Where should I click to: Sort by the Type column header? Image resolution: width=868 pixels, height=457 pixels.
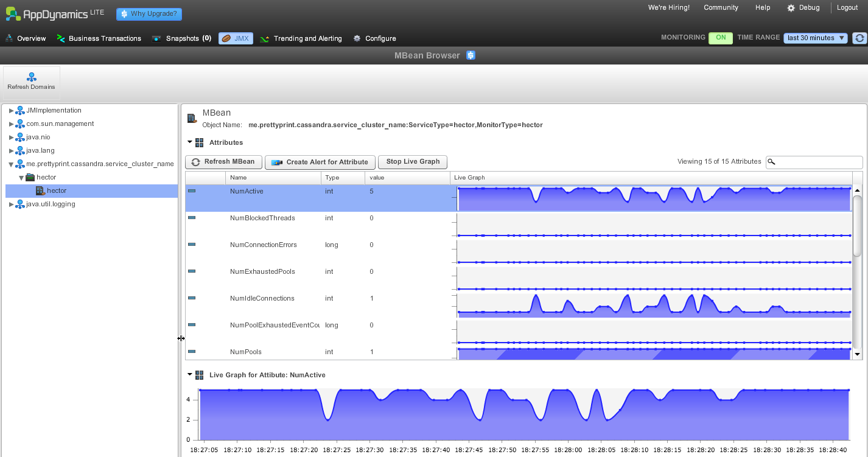[343, 178]
